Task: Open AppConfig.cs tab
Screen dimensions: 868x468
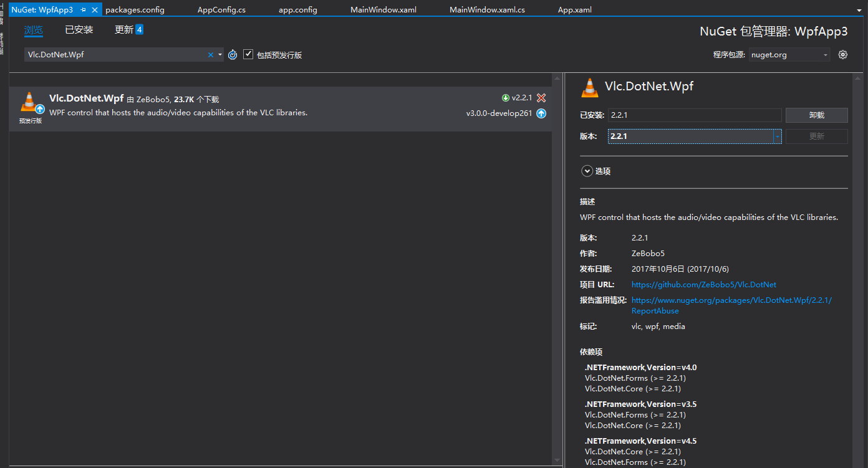Action: tap(221, 10)
